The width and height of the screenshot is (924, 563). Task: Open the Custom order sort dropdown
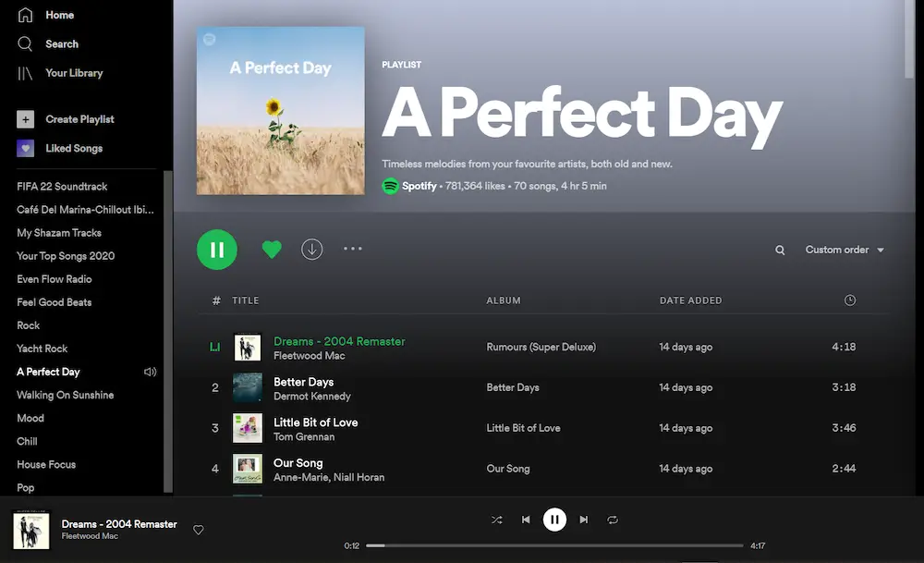(x=845, y=250)
